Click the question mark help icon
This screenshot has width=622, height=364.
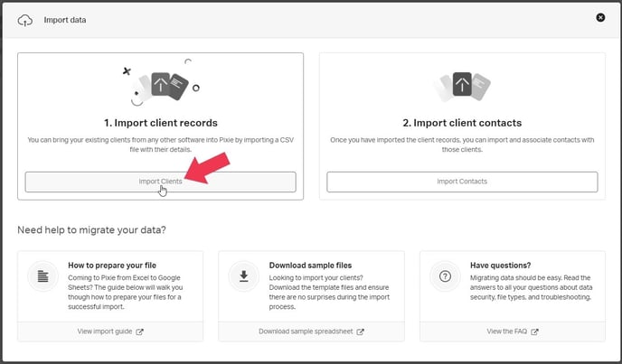(x=444, y=276)
